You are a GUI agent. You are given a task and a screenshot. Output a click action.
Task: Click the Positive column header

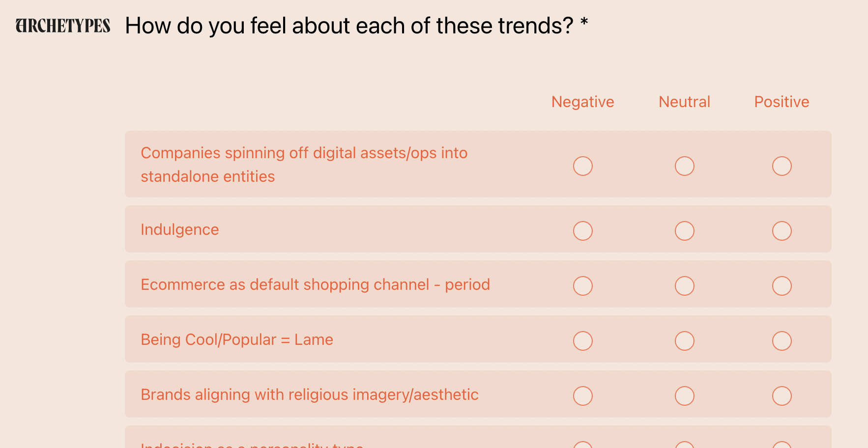pyautogui.click(x=782, y=102)
